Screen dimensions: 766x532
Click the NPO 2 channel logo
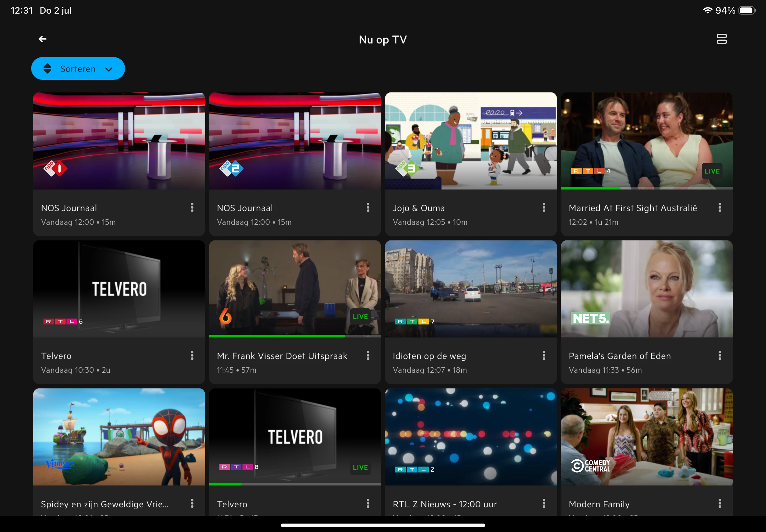pyautogui.click(x=231, y=169)
